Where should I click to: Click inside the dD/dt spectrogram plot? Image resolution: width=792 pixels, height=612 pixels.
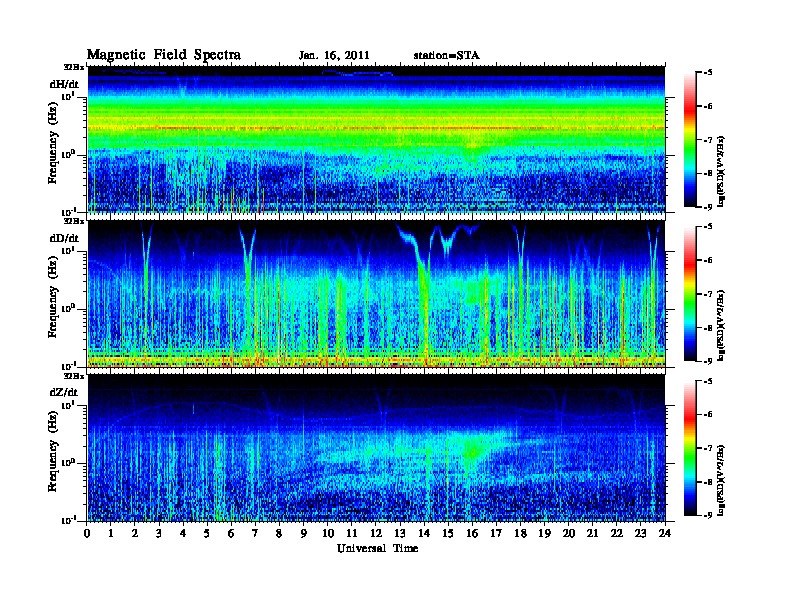click(x=376, y=293)
